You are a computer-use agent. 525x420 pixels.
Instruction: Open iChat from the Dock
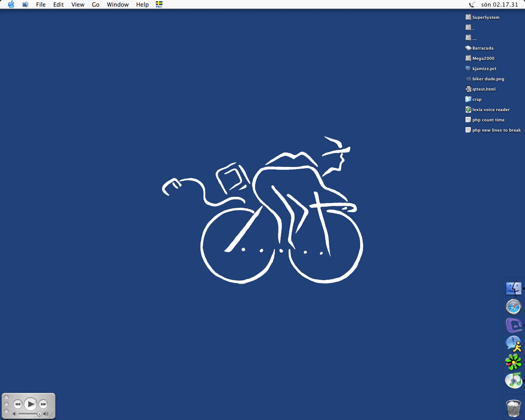pyautogui.click(x=513, y=344)
